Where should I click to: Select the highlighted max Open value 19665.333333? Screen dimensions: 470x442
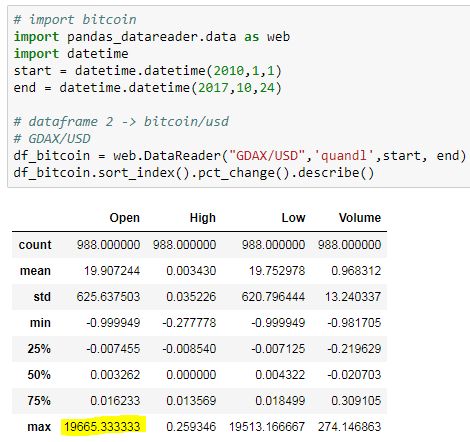[x=103, y=426]
